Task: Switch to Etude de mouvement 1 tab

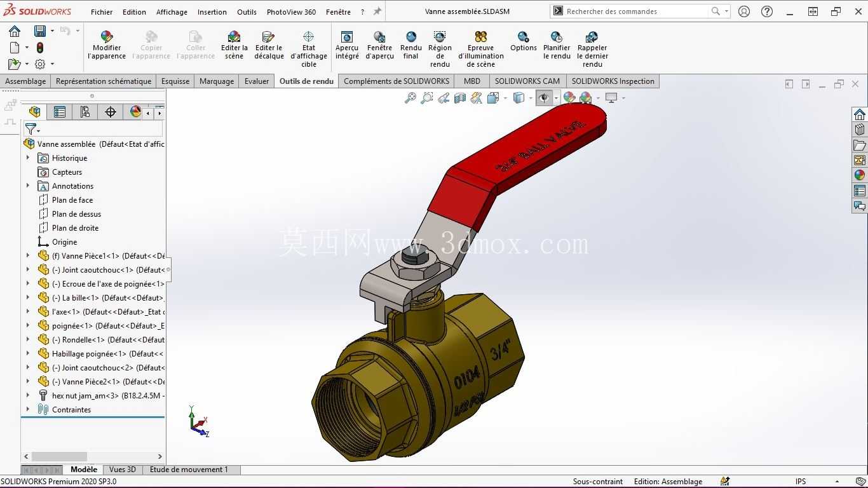Action: (x=189, y=470)
